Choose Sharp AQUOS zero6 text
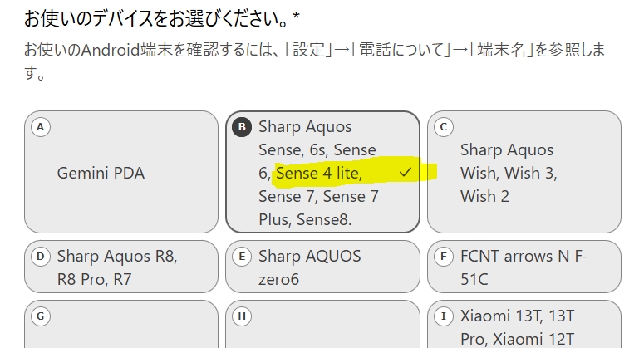The height and width of the screenshot is (348, 644). click(x=309, y=267)
